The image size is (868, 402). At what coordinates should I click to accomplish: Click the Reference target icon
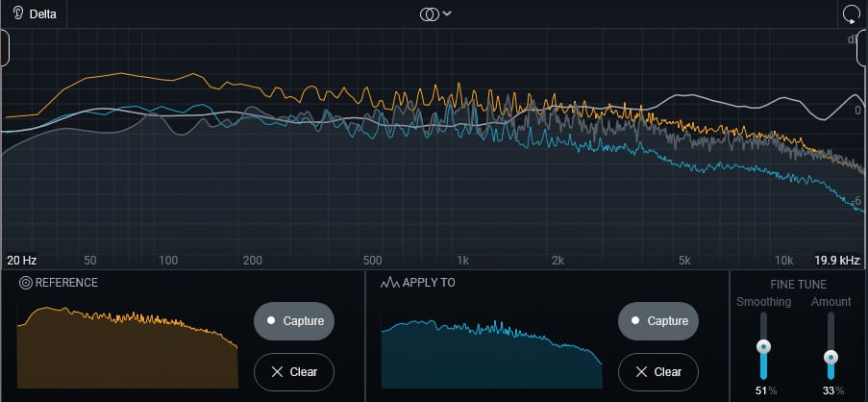pyautogui.click(x=25, y=283)
